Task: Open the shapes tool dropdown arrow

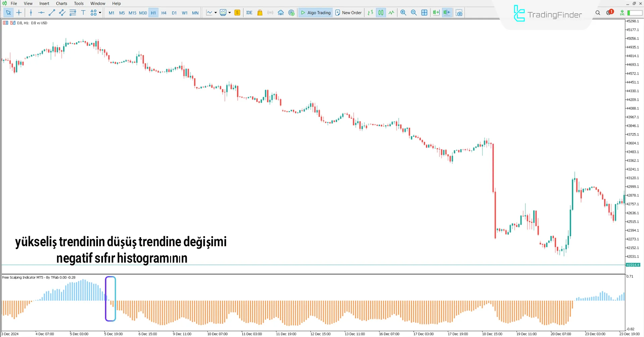Action: point(100,12)
